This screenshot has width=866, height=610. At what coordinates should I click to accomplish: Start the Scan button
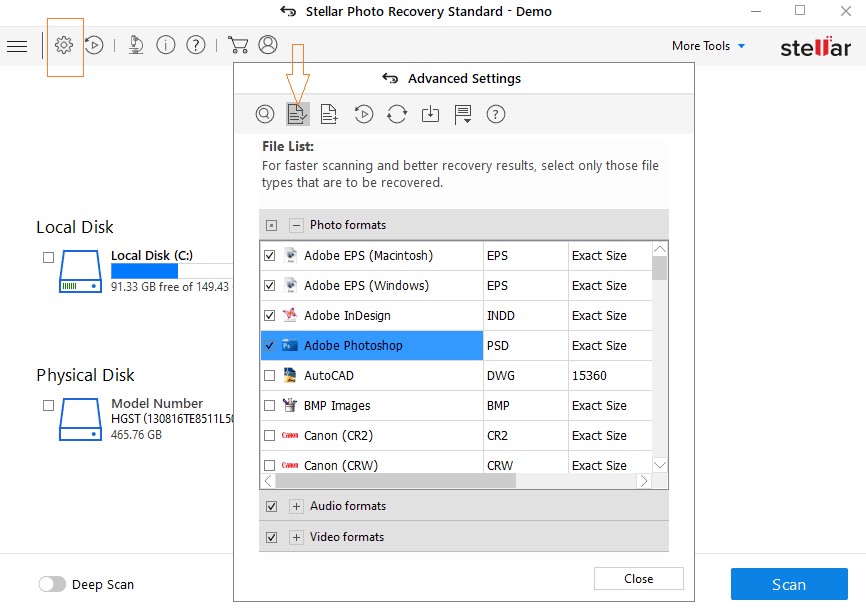tap(789, 584)
